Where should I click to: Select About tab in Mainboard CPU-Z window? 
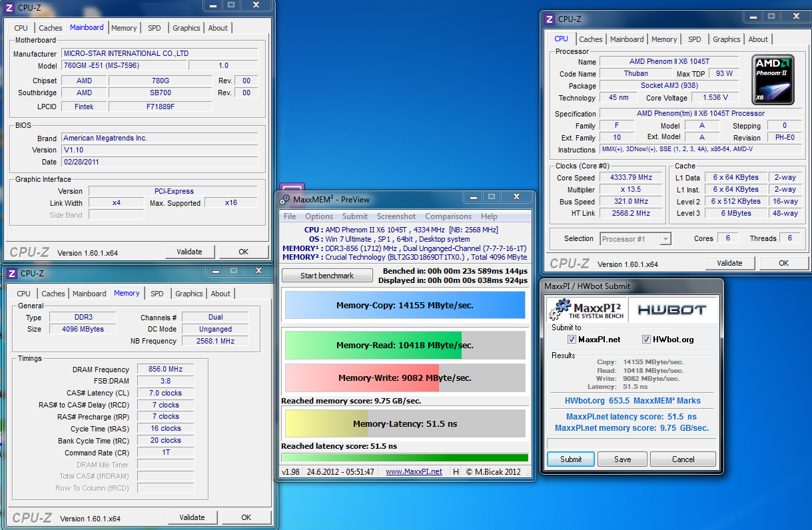click(x=218, y=28)
